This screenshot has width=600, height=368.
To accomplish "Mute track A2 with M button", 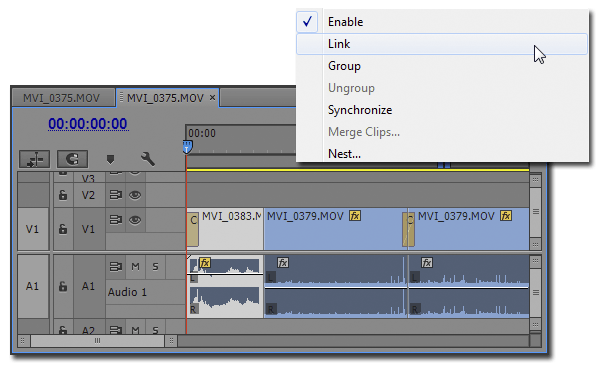I will (135, 330).
